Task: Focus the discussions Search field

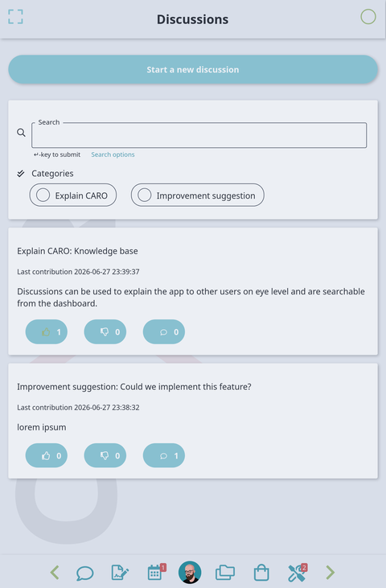Action: pos(199,135)
